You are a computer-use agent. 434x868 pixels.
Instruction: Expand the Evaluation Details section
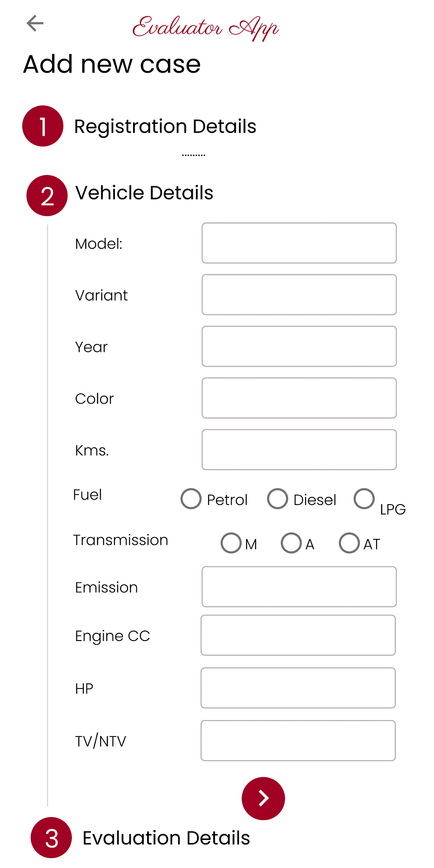click(x=166, y=838)
